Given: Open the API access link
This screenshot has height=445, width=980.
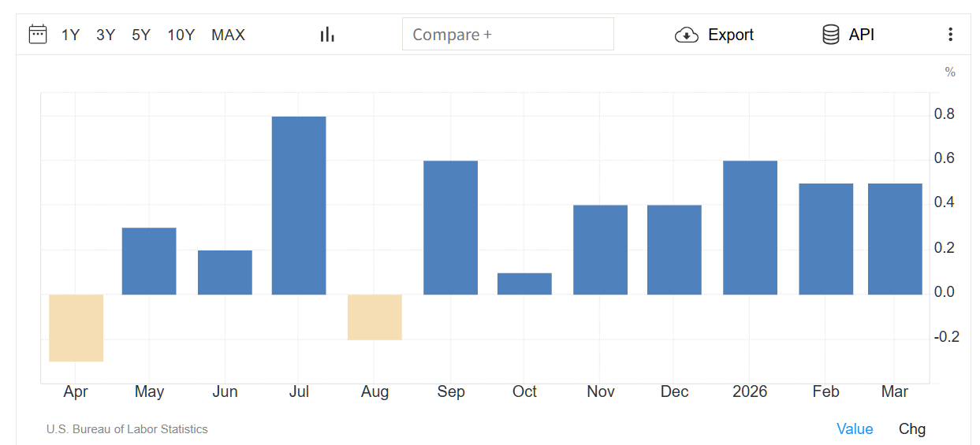Looking at the screenshot, I should click(x=862, y=35).
